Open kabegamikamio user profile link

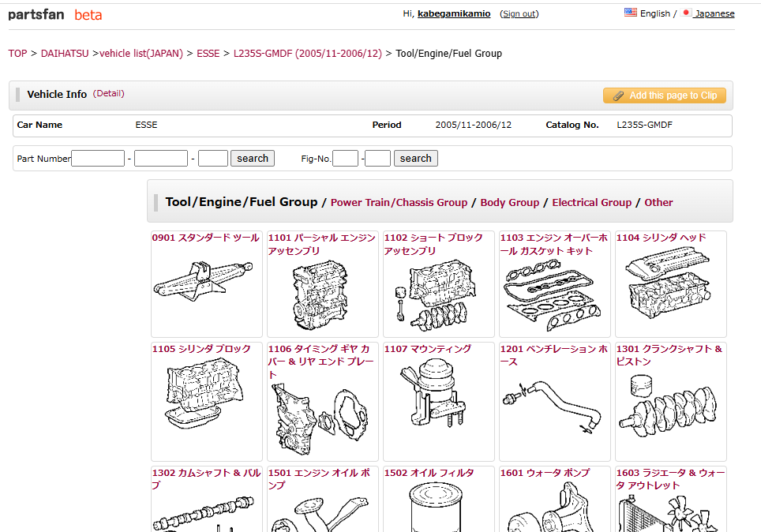454,13
